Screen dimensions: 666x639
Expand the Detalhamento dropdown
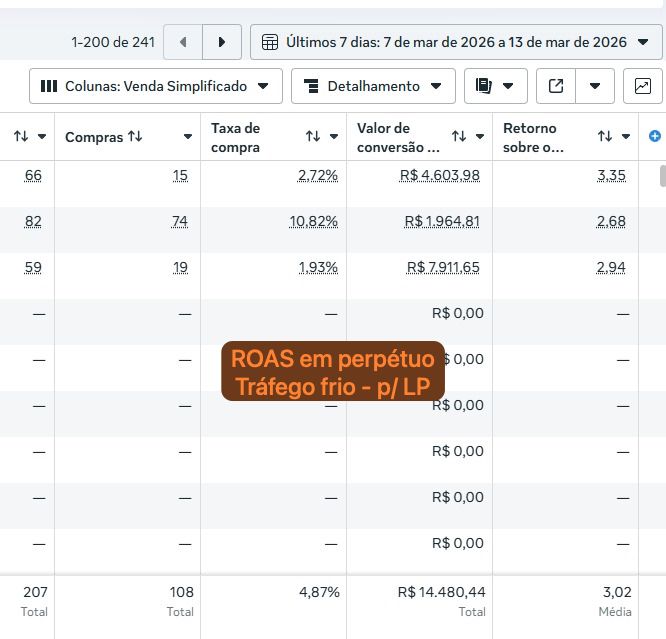[x=373, y=86]
